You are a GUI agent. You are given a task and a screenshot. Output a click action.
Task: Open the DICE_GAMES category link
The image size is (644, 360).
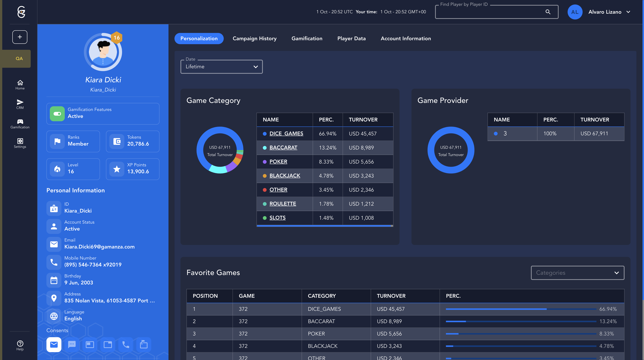pos(286,134)
